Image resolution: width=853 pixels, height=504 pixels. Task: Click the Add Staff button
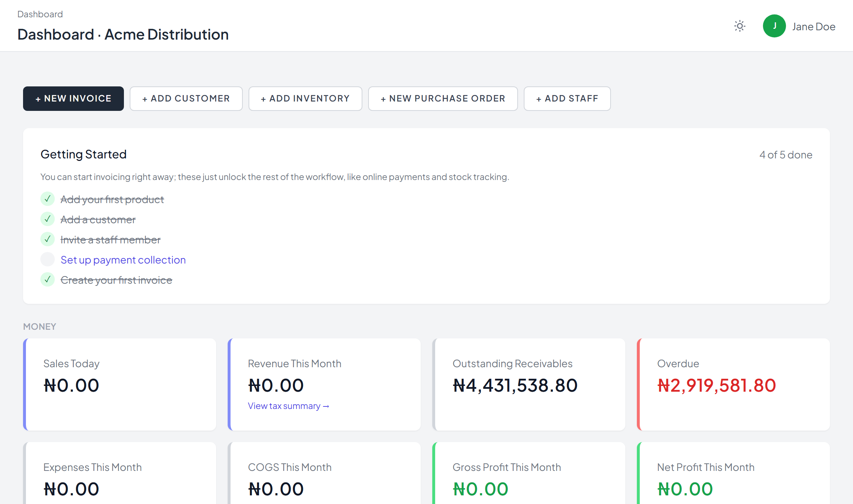click(x=567, y=99)
